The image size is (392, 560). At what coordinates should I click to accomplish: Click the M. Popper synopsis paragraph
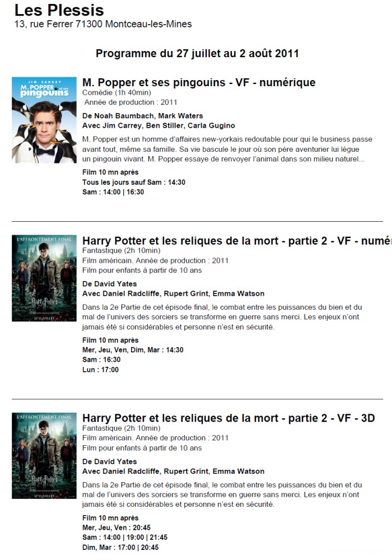pos(227,149)
